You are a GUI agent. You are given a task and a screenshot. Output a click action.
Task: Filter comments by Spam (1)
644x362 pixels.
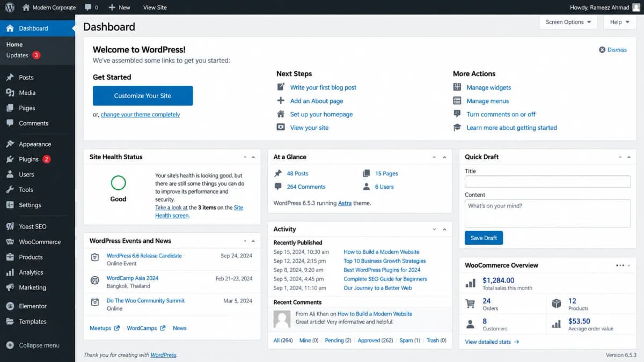pyautogui.click(x=409, y=340)
